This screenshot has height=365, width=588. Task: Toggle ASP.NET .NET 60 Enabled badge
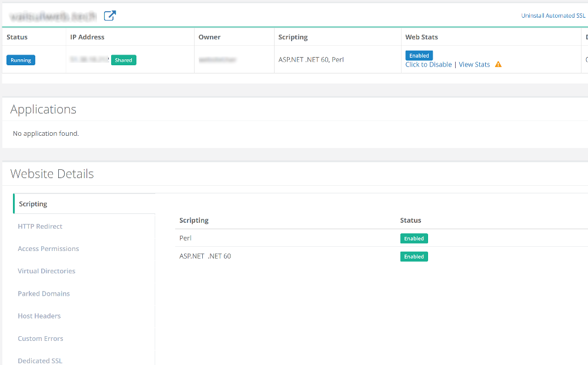414,257
